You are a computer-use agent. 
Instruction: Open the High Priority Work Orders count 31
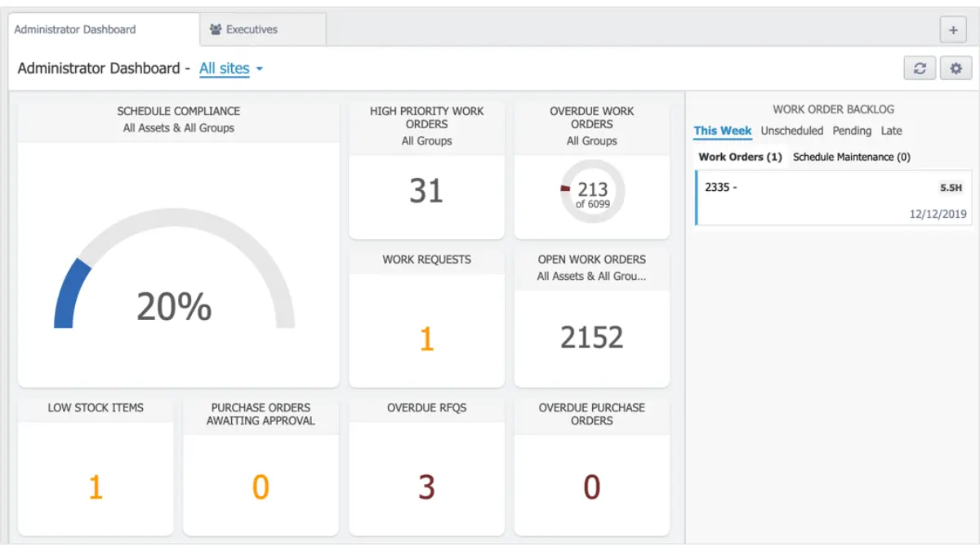426,189
